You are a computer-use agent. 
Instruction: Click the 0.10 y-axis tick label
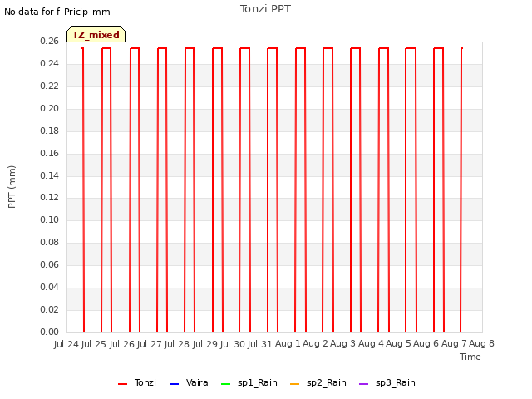[50, 219]
